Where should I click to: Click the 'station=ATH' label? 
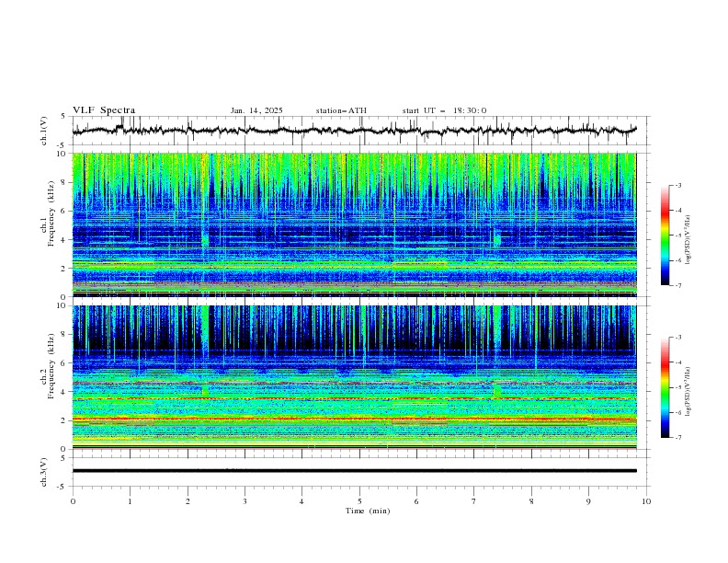pyautogui.click(x=341, y=110)
